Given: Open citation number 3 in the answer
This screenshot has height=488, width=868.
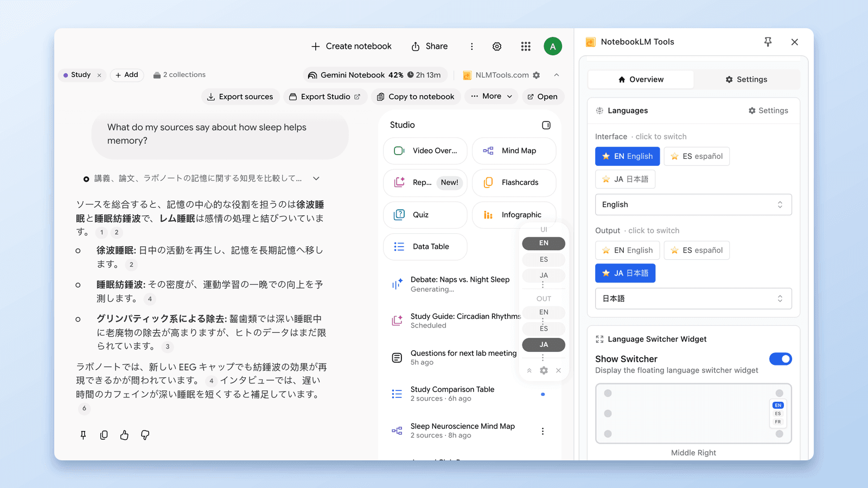Looking at the screenshot, I should coord(168,346).
